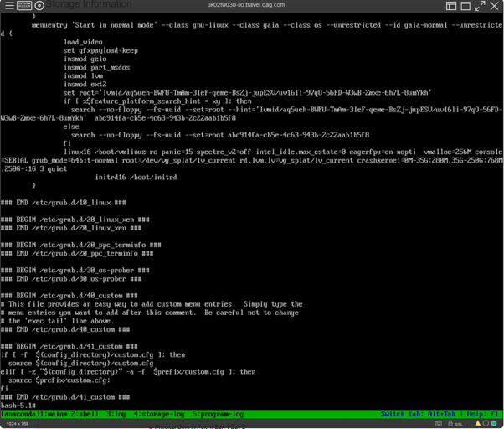Open the 5:program-log tmux tab
The width and height of the screenshot is (504, 429).
coord(218,414)
